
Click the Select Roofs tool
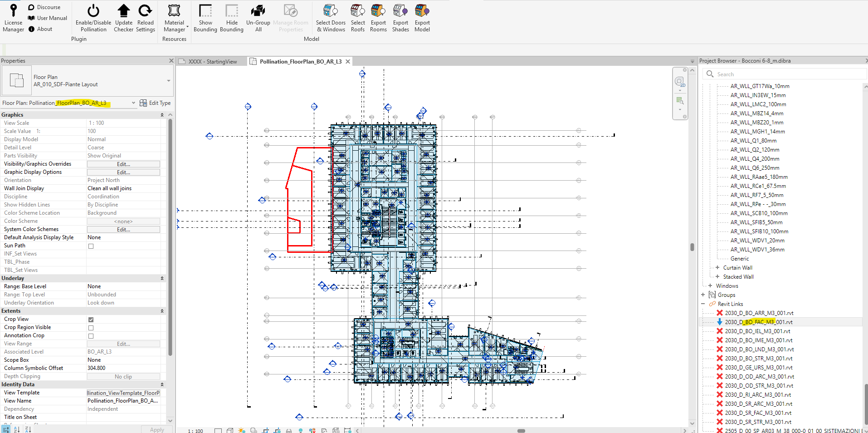coord(357,18)
